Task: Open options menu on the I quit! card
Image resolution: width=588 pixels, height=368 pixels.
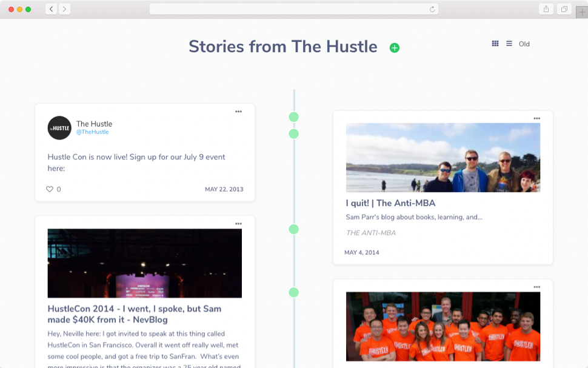Action: click(x=537, y=118)
